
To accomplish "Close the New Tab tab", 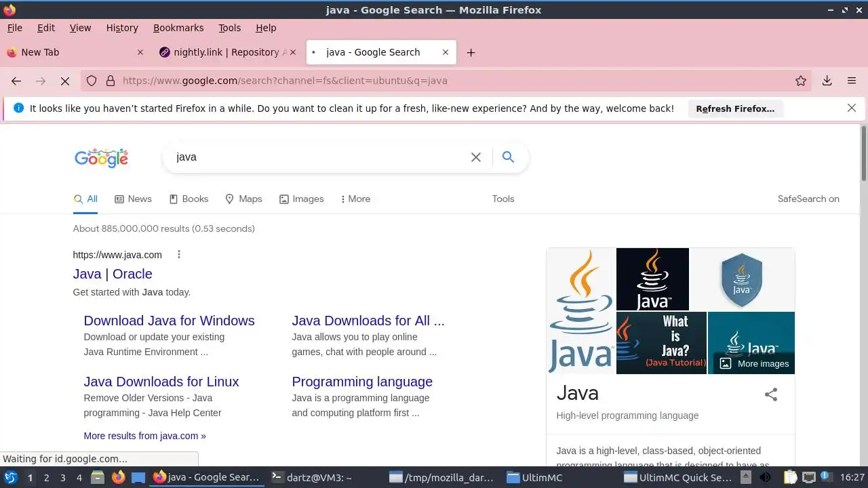I will click(140, 52).
